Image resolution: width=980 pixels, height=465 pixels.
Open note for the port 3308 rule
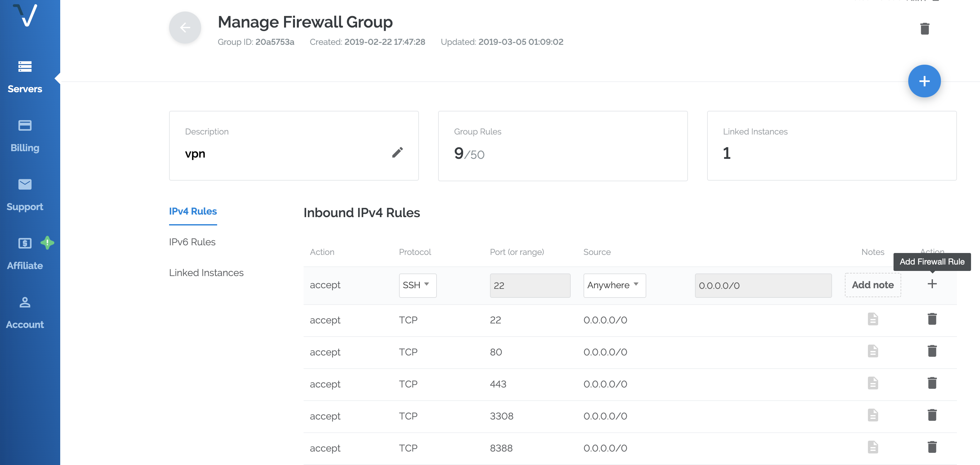coord(873,415)
